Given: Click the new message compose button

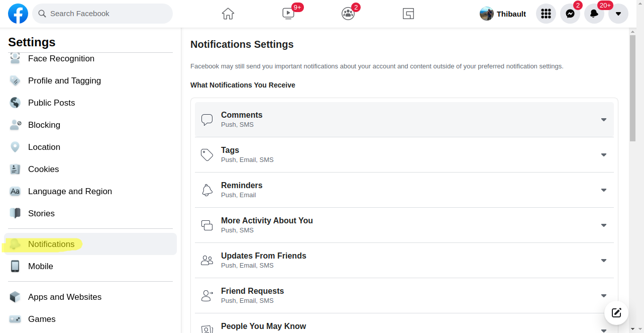Looking at the screenshot, I should coord(616,312).
